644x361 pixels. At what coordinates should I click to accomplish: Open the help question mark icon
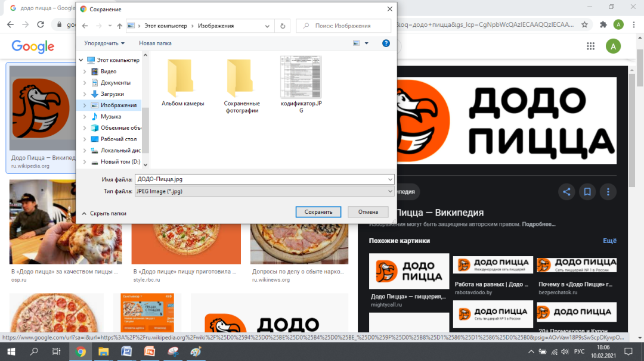click(x=386, y=43)
